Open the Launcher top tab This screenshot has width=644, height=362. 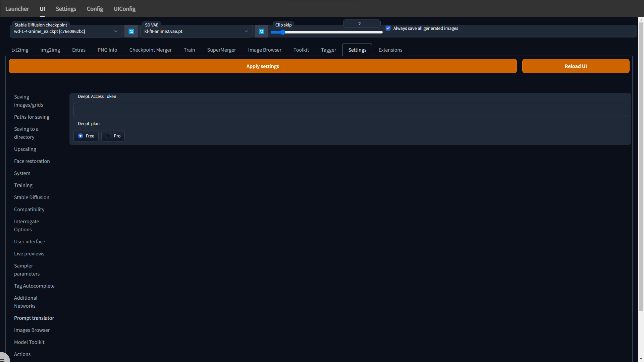pyautogui.click(x=17, y=9)
